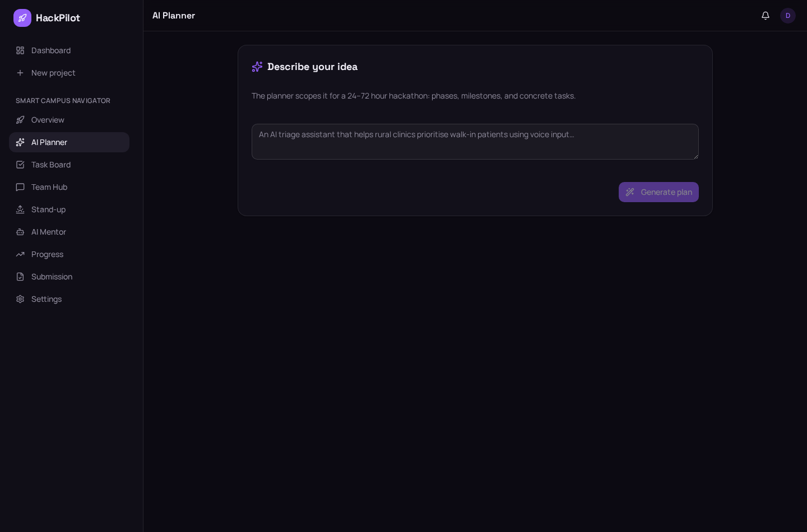Open the user avatar D menu
This screenshot has height=532, width=807.
coord(788,16)
